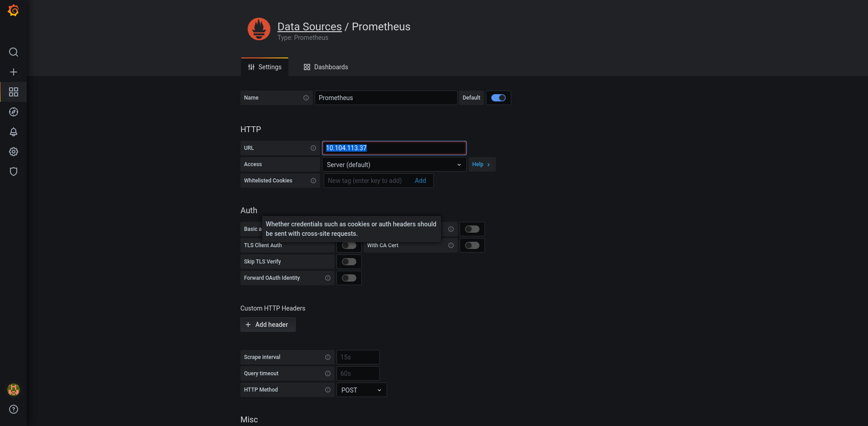Toggle the Default data source switch
This screenshot has width=868, height=426.
[x=499, y=98]
